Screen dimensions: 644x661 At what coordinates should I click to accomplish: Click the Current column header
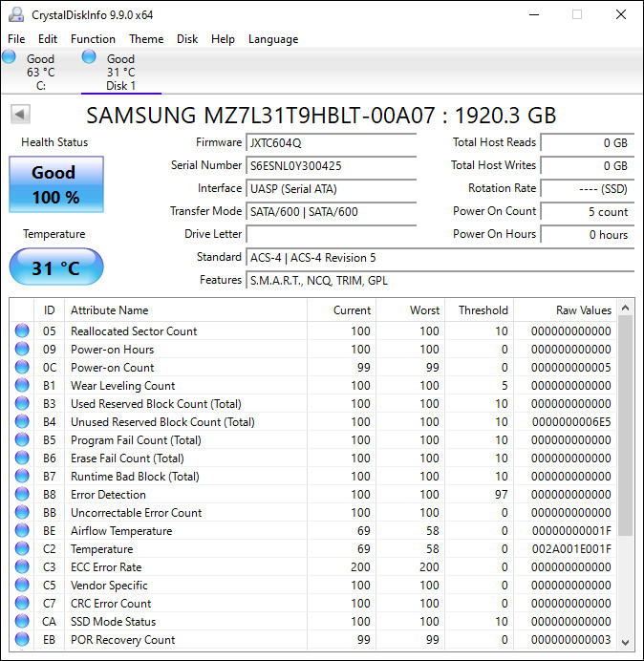(x=341, y=310)
